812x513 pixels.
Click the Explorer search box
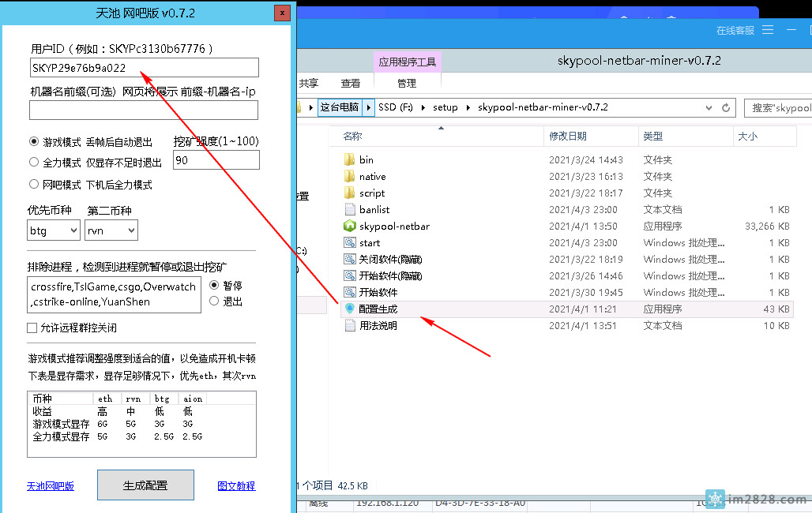[778, 107]
